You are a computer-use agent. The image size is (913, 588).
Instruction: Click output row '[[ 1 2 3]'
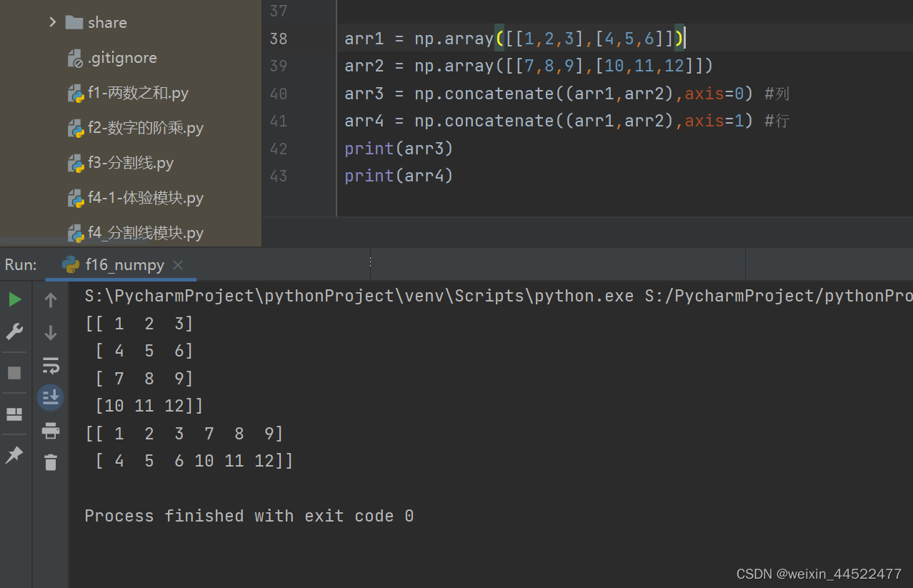click(139, 324)
